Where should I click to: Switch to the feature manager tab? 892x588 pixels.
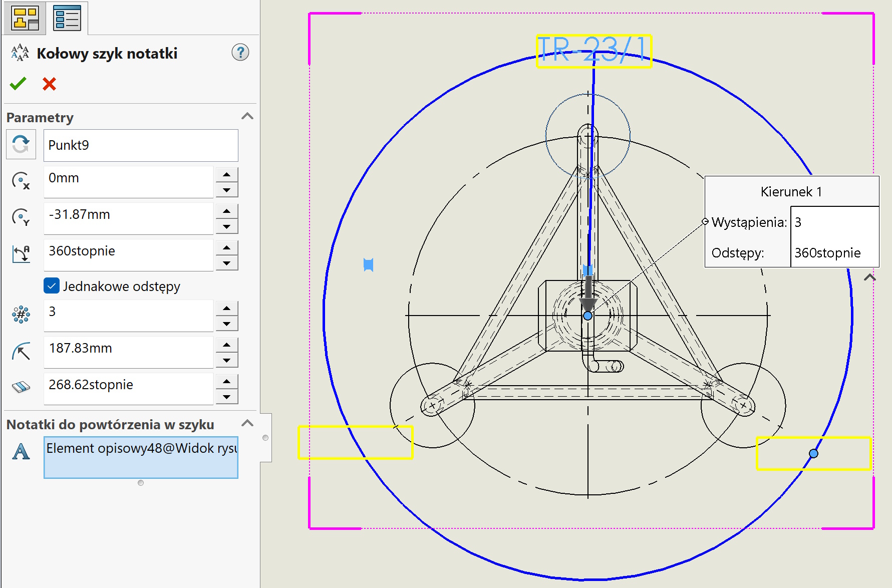(x=25, y=19)
